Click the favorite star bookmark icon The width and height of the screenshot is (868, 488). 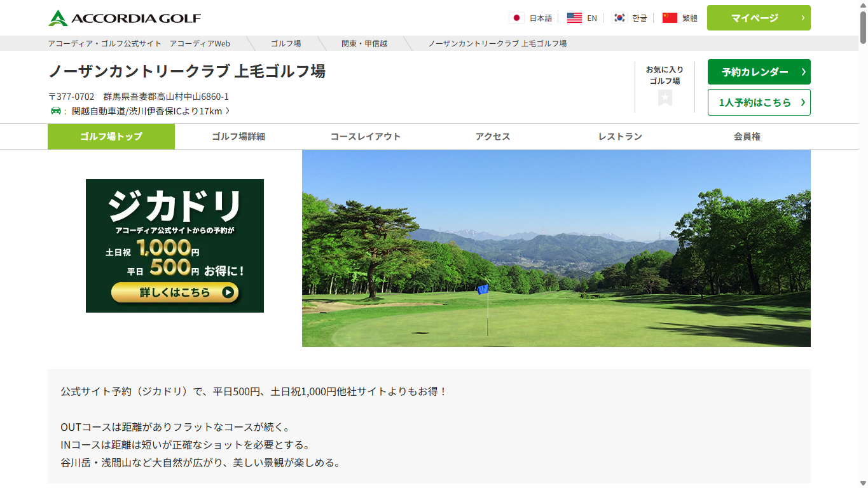point(665,98)
